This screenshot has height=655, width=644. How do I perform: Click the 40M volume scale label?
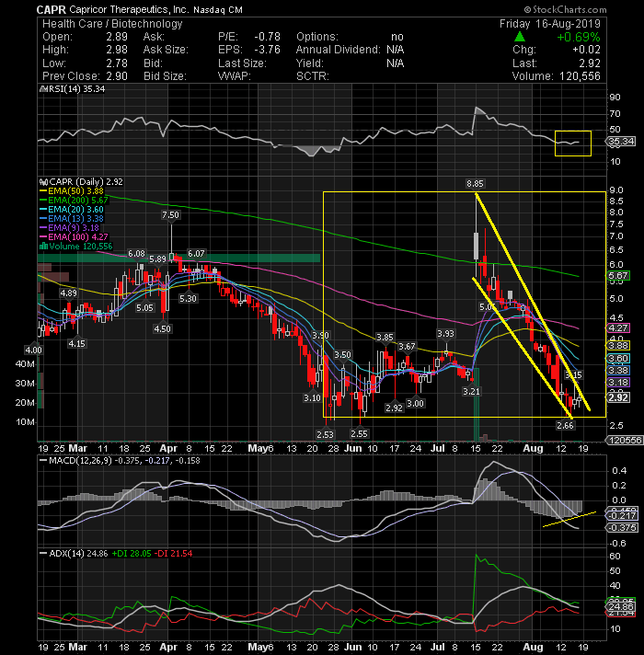tap(25, 364)
